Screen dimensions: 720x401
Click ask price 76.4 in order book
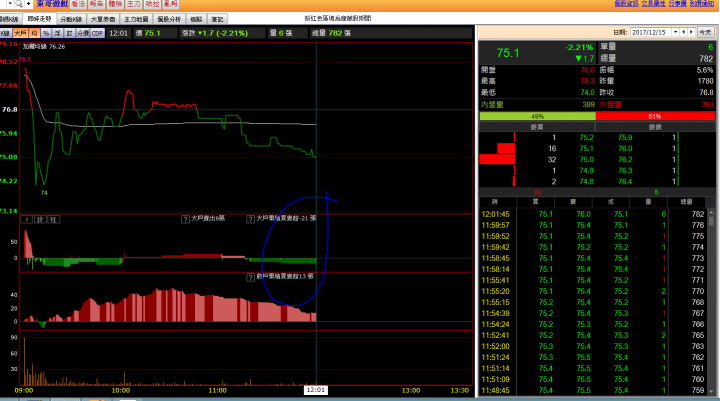coord(625,181)
